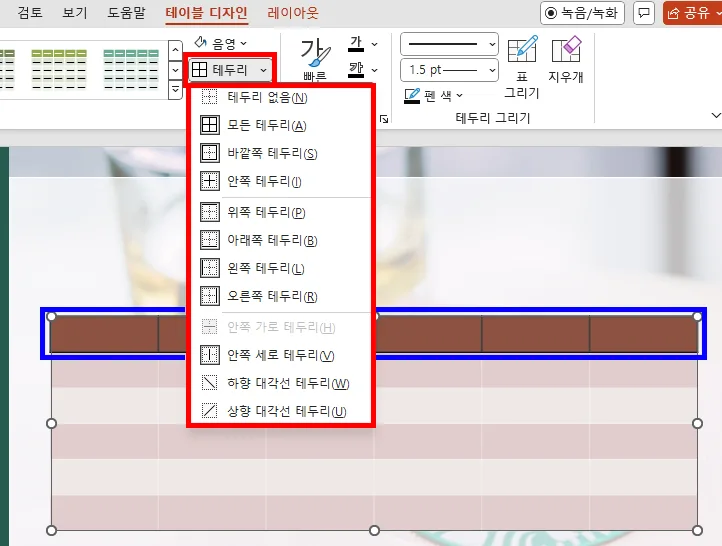Open the 펜 색 color dropdown
722x546 pixels.
coord(433,96)
